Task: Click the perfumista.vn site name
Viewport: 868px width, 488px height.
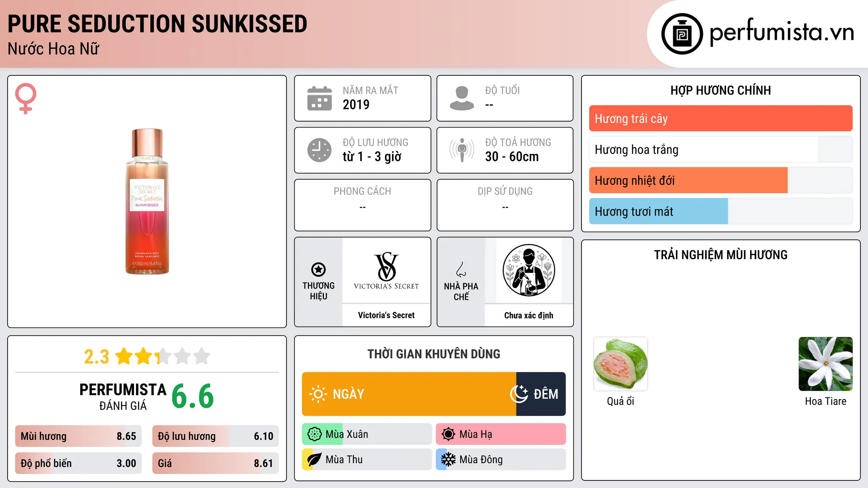Action: point(782,32)
